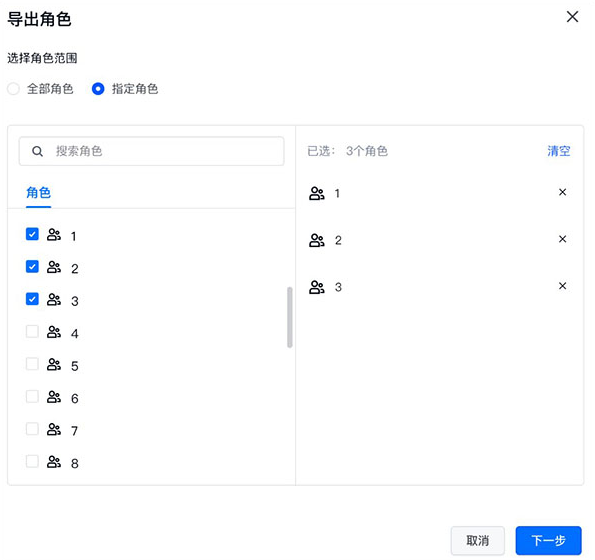
Task: Uncheck role 1 checkbox
Action: (32, 234)
